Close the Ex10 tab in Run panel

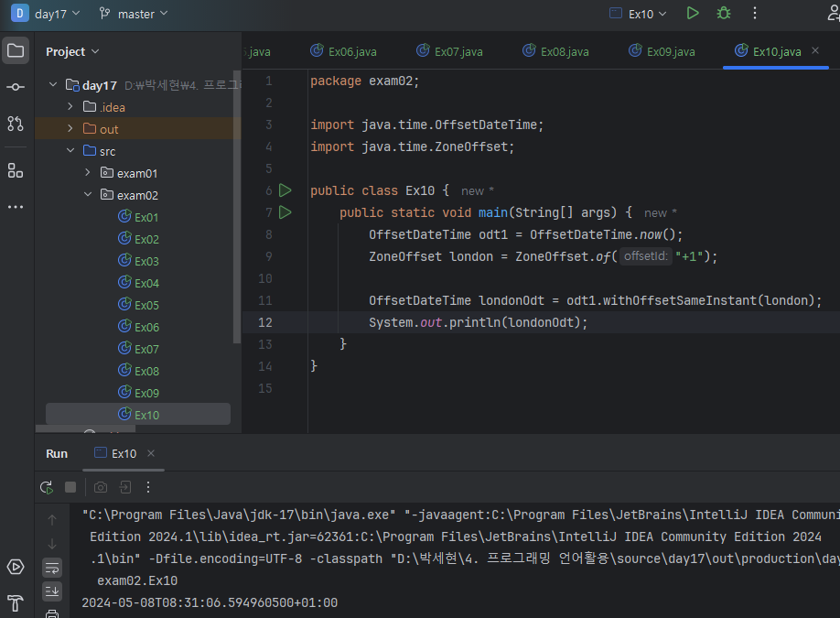tap(151, 453)
